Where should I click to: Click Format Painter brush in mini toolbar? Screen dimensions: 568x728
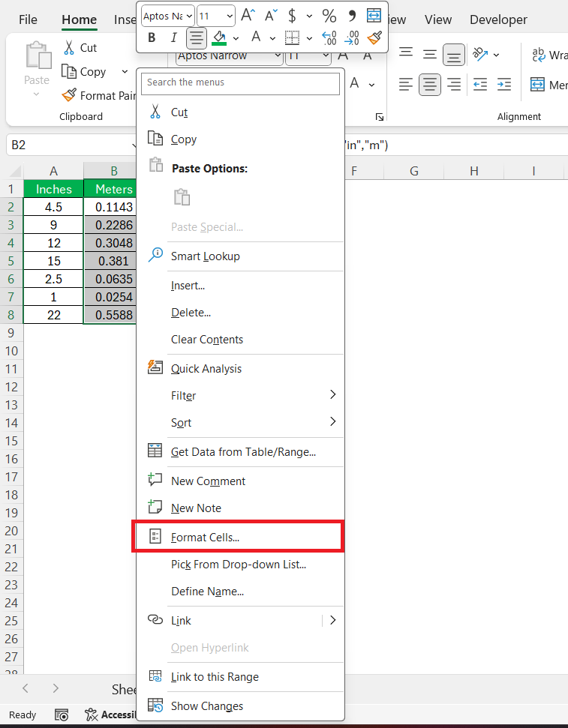pos(374,37)
